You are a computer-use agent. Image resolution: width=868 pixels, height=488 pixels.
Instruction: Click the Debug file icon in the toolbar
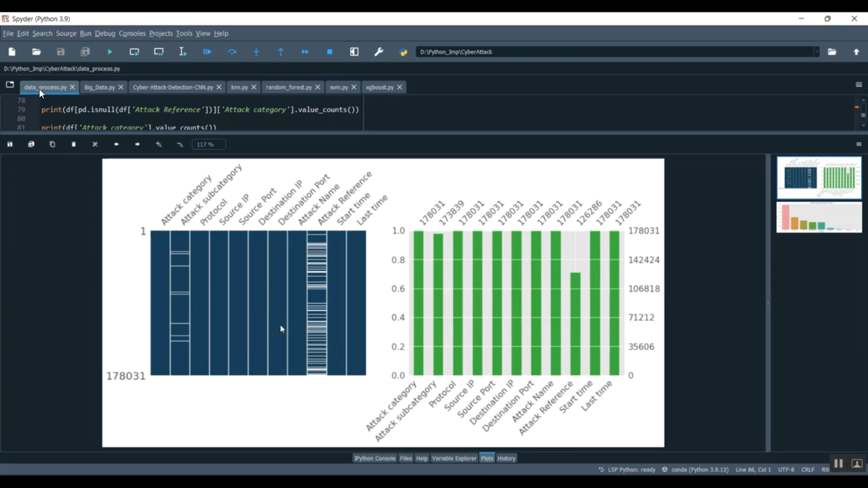click(x=207, y=52)
